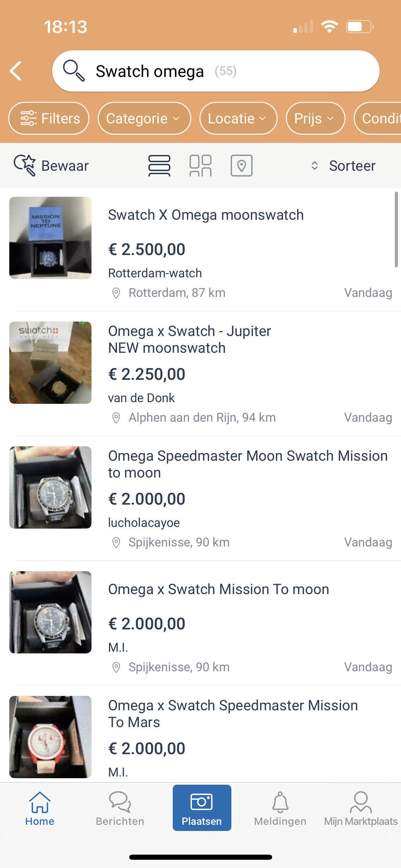The width and height of the screenshot is (401, 868).
Task: Go to Mijn Marktplaats profile
Action: tap(361, 808)
